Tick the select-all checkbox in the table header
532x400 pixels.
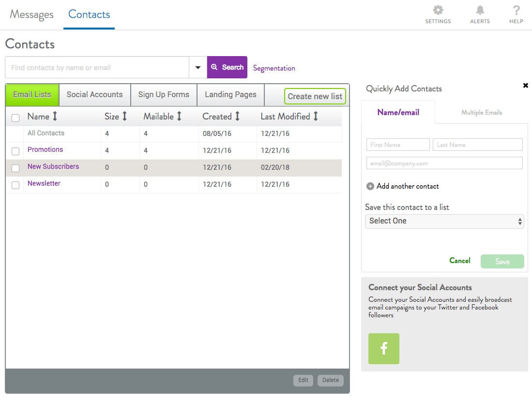pos(15,118)
